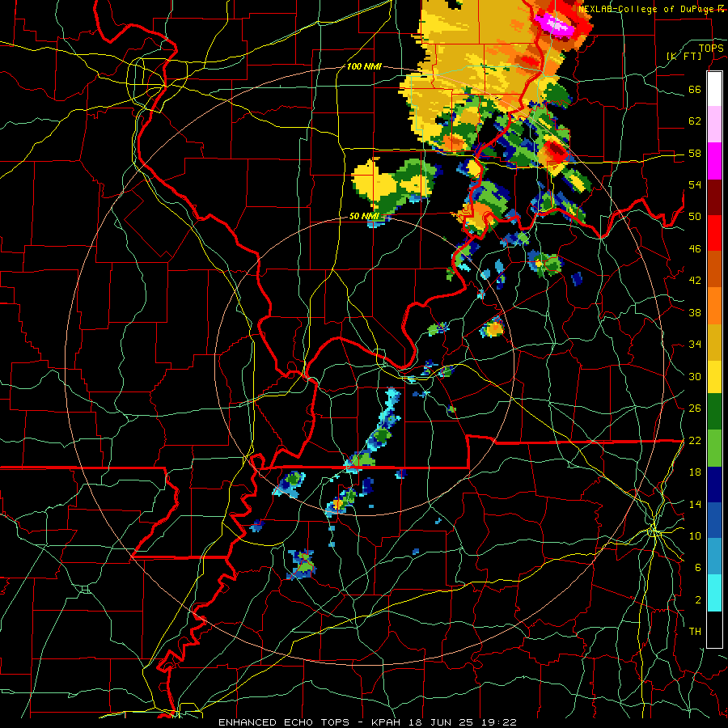Click the 50 NMI range ring label
Screen dimensions: 728x728
(x=364, y=216)
